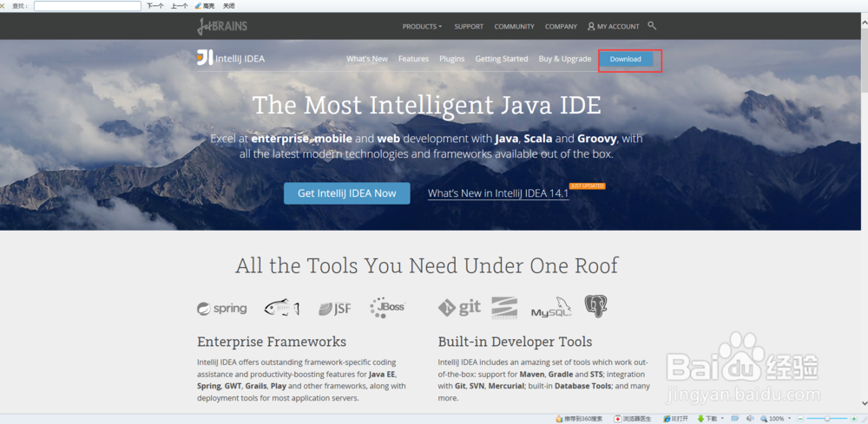Click the JUST UPDATED orange badge
The image size is (868, 424).
point(587,186)
